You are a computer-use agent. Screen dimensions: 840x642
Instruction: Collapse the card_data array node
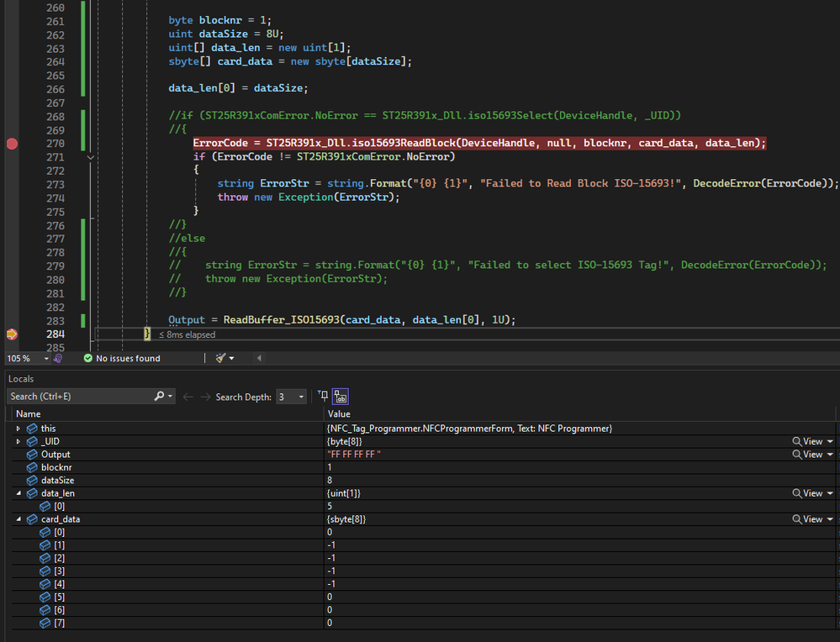point(18,519)
